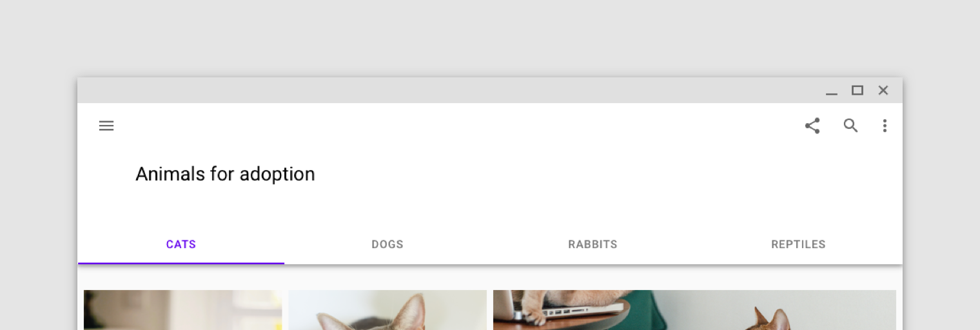Image resolution: width=980 pixels, height=330 pixels.
Task: Open search with the magnifier icon
Action: (851, 126)
